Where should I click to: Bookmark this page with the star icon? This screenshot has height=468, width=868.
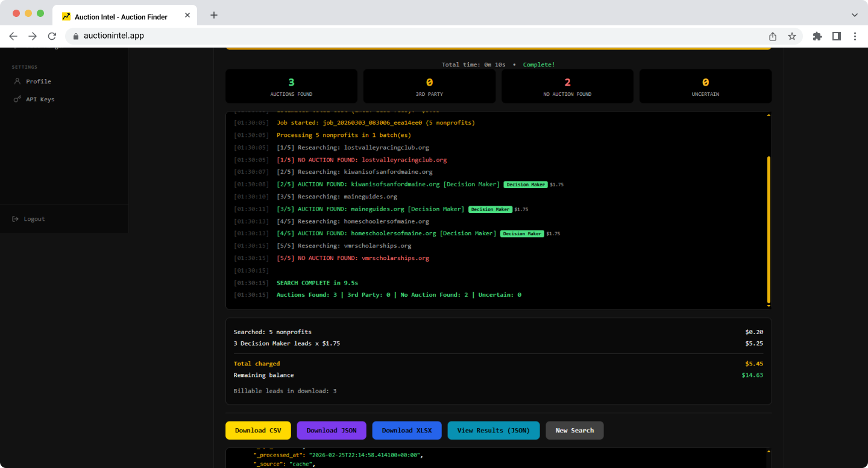[x=792, y=36]
